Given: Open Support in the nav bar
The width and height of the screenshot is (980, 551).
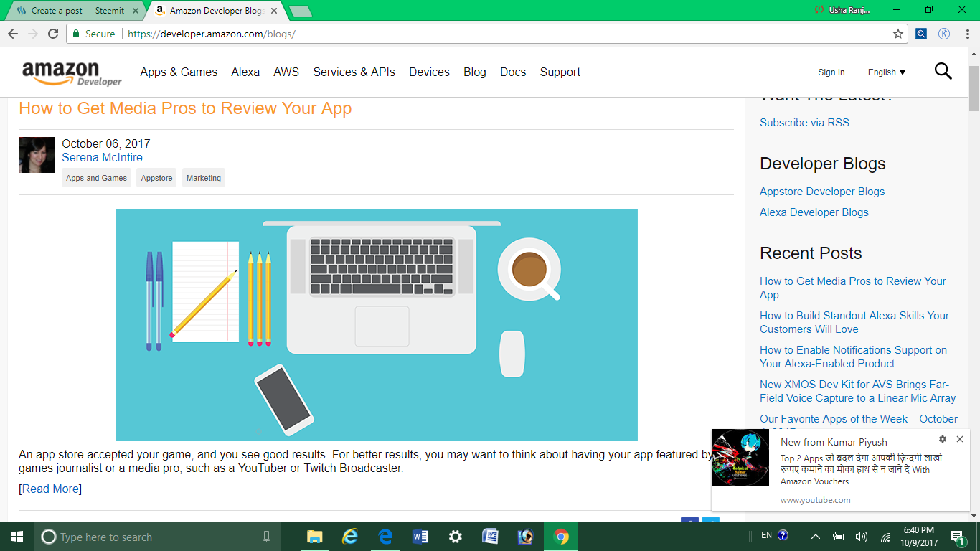Looking at the screenshot, I should (x=560, y=72).
